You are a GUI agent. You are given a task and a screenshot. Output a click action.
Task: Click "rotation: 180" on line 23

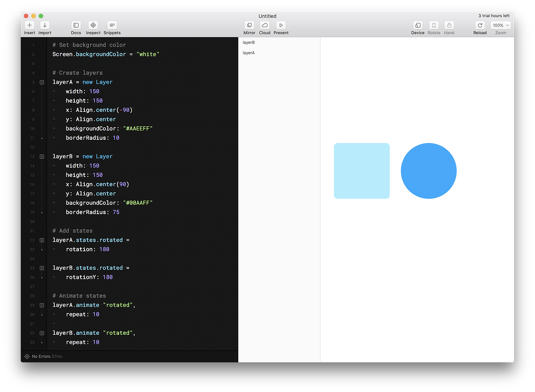point(87,249)
